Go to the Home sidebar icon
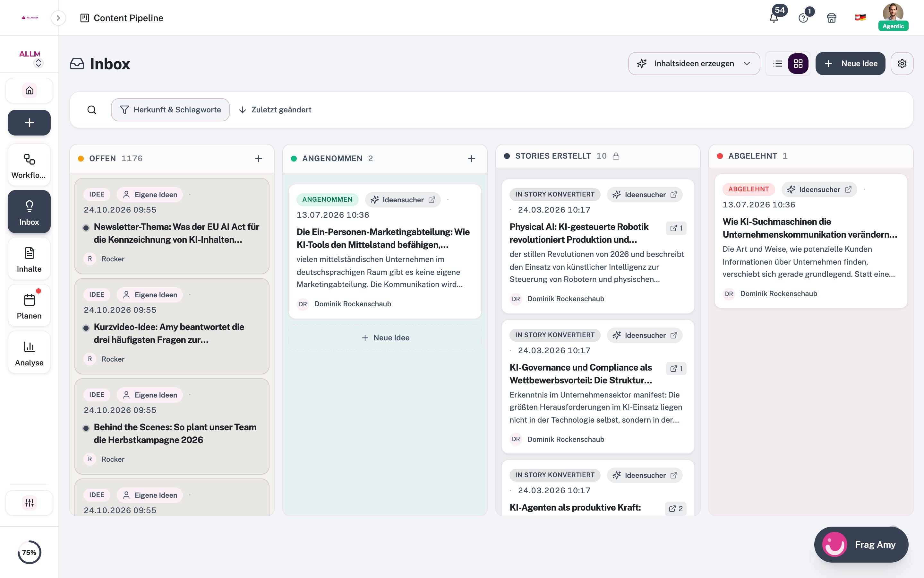The height and width of the screenshot is (578, 924). 30,91
